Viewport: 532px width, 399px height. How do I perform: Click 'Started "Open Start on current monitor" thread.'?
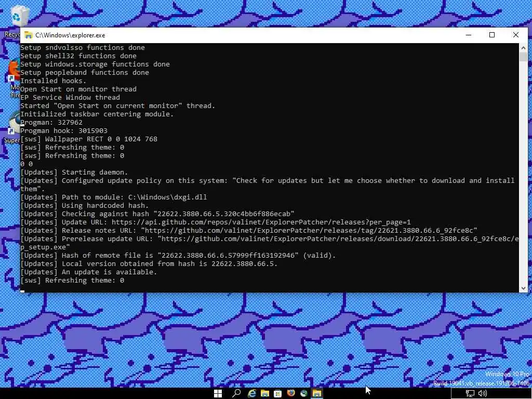click(118, 105)
